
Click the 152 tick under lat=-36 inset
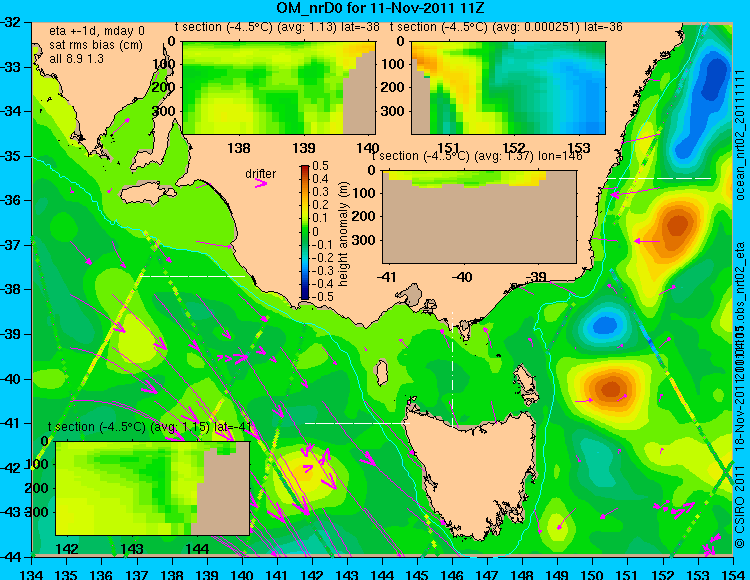514,148
